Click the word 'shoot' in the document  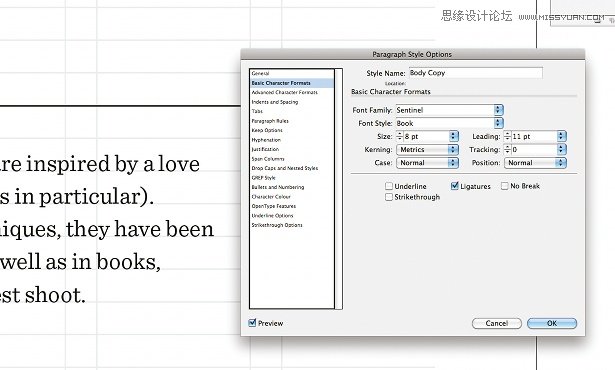tap(52, 295)
